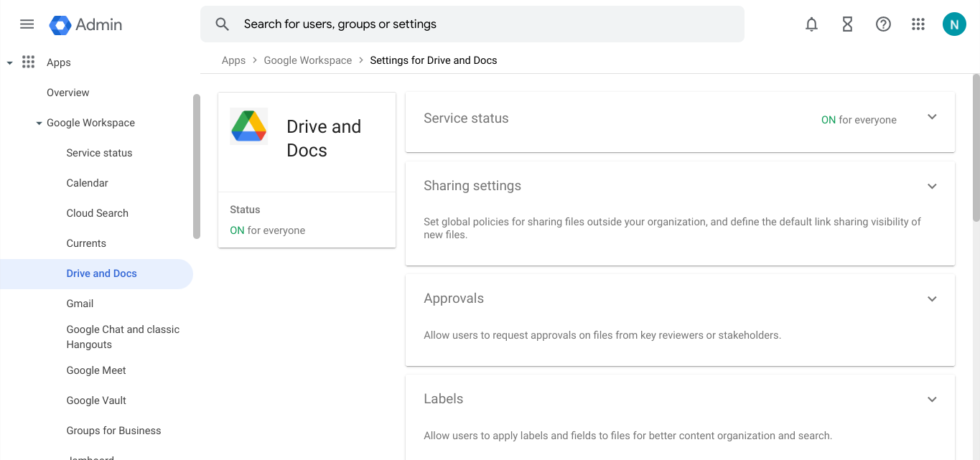Click the Service status card title
Image resolution: width=980 pixels, height=460 pixels.
pyautogui.click(x=466, y=118)
